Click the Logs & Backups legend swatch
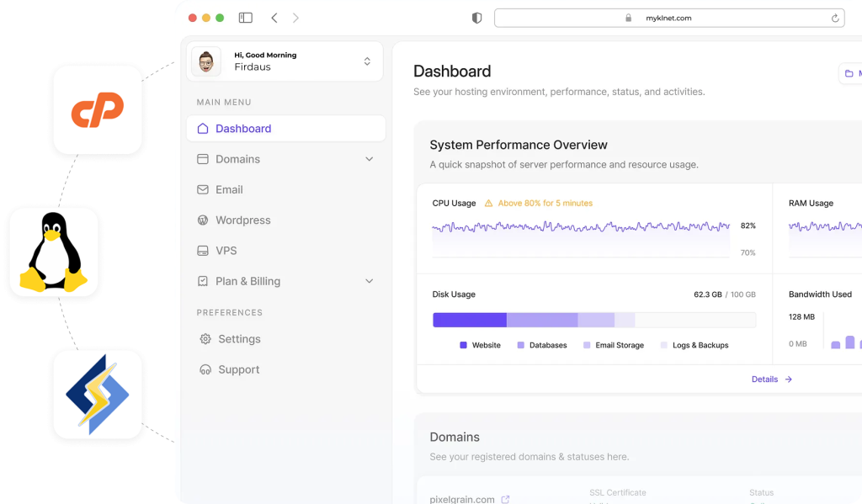This screenshot has height=504, width=862. point(663,345)
